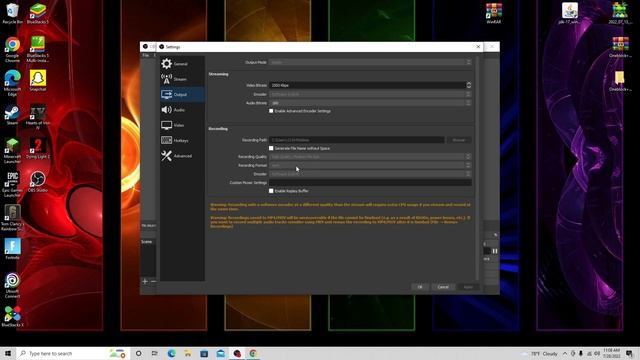The width and height of the screenshot is (640, 360).
Task: Click the Video Bitrate input field
Action: pyautogui.click(x=367, y=85)
